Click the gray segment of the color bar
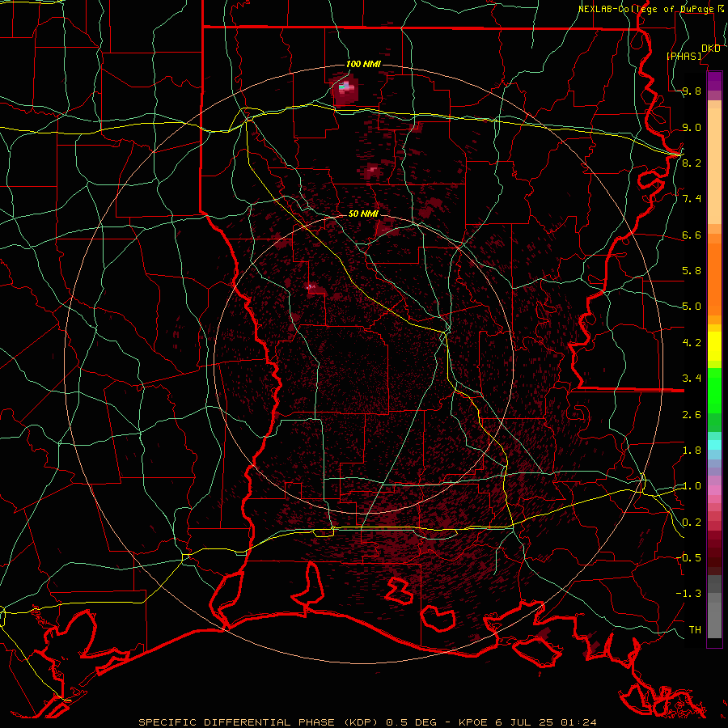This screenshot has height=728, width=728. pyautogui.click(x=714, y=608)
